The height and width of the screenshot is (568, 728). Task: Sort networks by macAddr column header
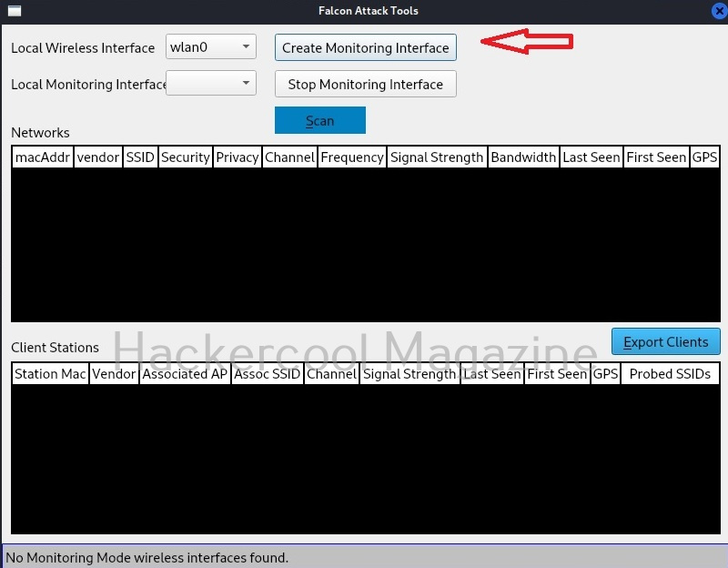pos(42,157)
